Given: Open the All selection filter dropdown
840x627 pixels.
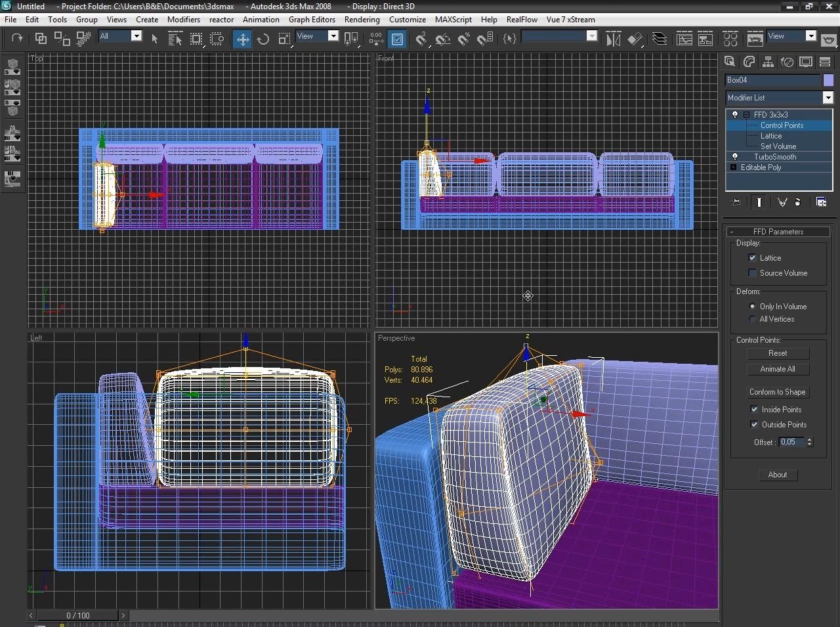Looking at the screenshot, I should tap(136, 37).
